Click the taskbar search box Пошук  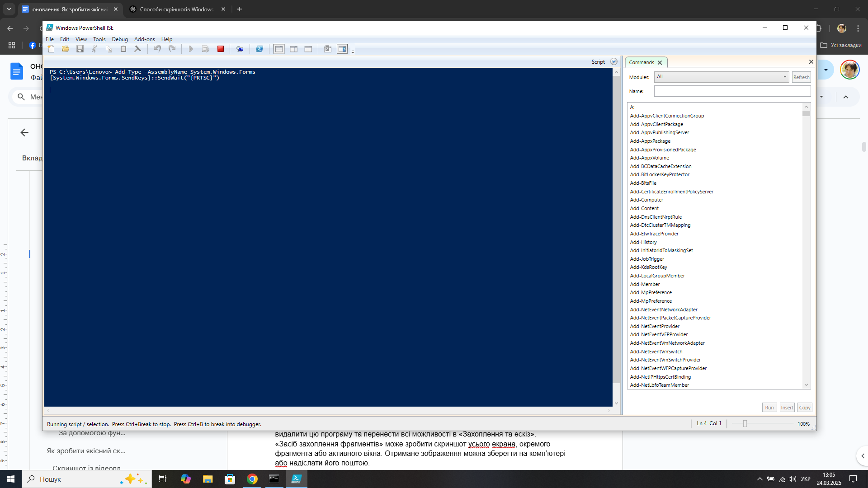[86, 479]
